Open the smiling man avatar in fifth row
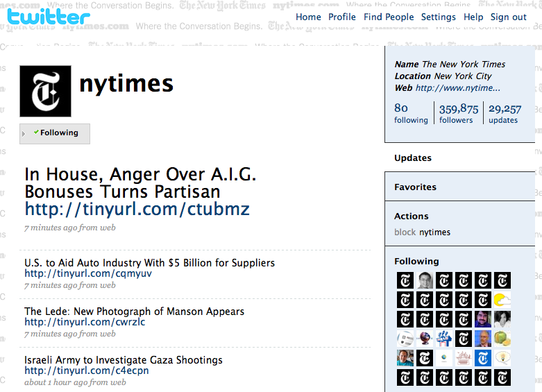Viewport: 542px width, 392px height. [405, 358]
